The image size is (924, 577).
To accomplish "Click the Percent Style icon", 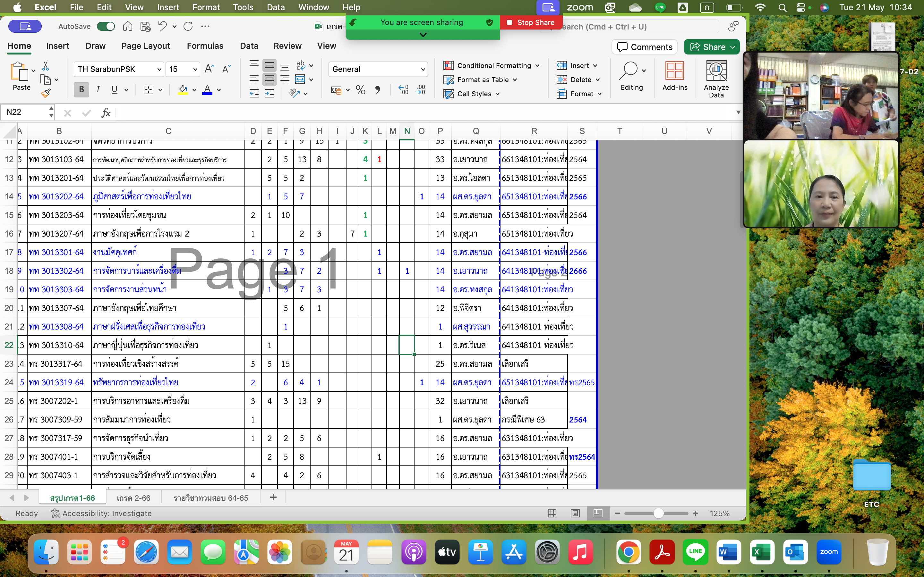I will [x=360, y=90].
